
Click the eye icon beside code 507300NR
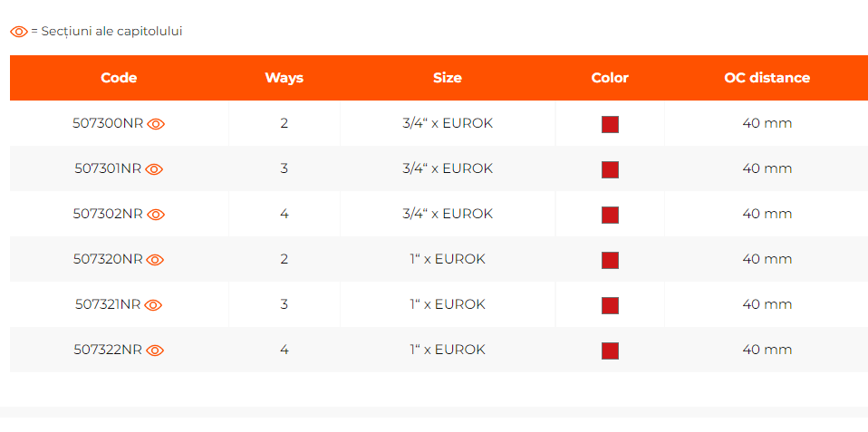tap(156, 124)
